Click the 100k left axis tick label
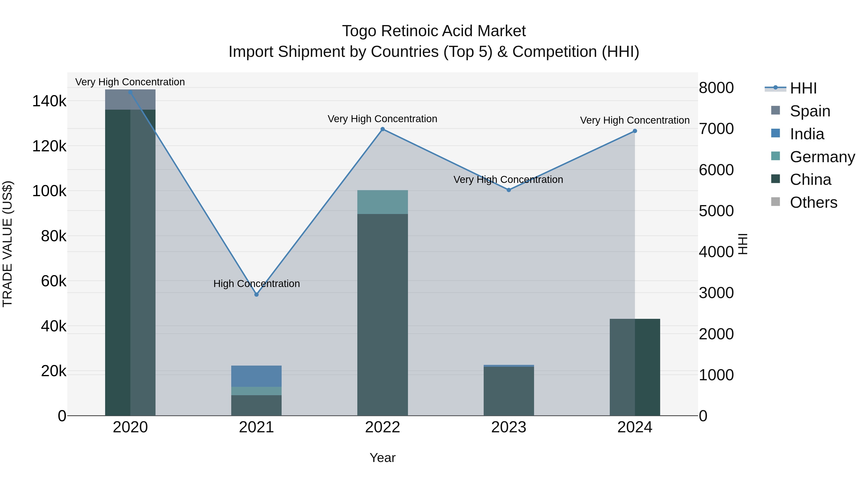 coord(49,191)
